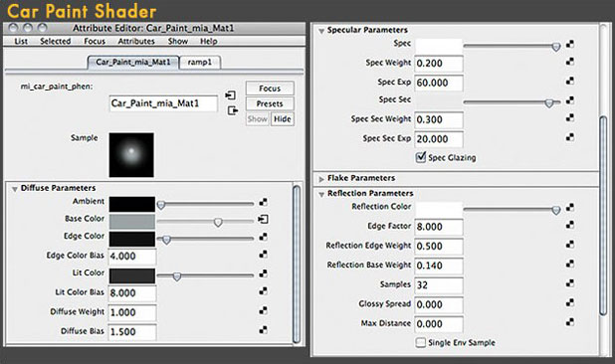615x364 pixels.
Task: Disable the Spec Glazing checkbox
Action: pos(421,157)
